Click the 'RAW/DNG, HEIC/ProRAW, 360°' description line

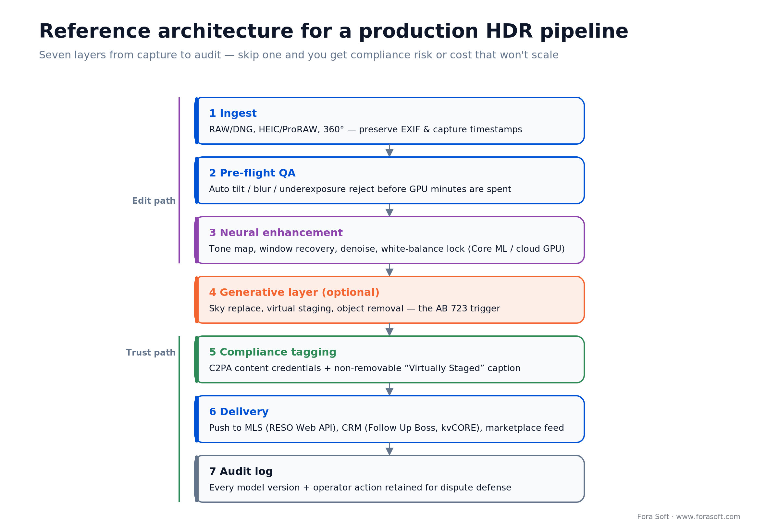pos(365,130)
